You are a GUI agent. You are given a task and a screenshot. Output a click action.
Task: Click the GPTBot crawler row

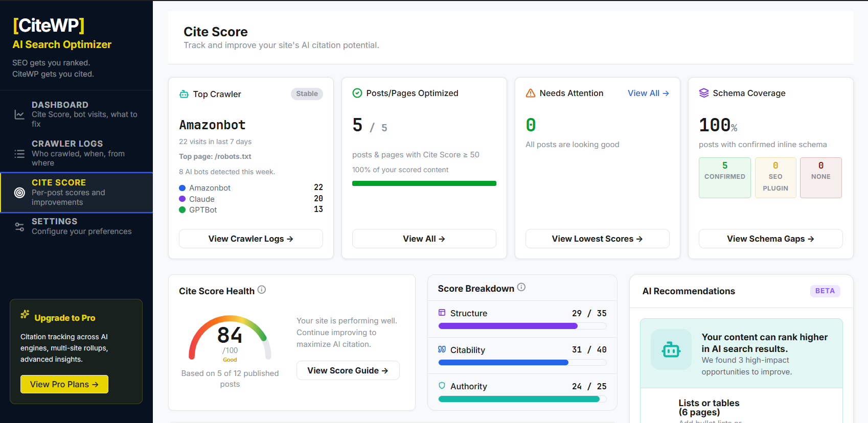pyautogui.click(x=251, y=209)
